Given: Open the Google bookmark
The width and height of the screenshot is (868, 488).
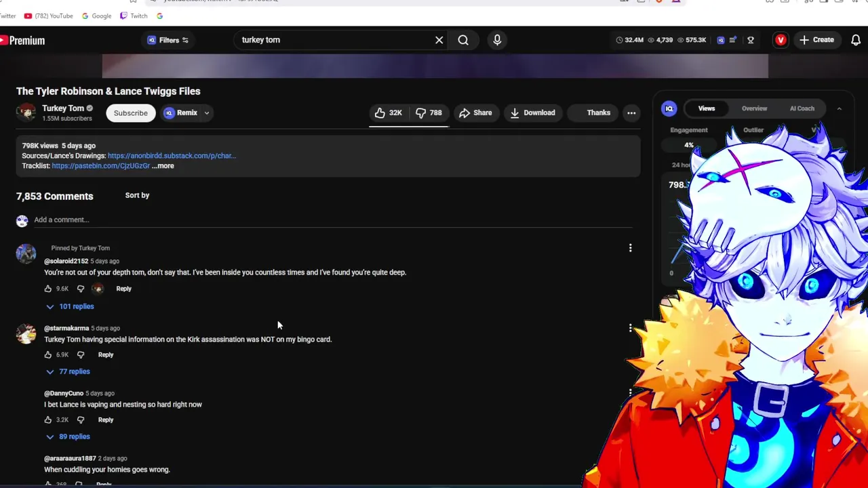Looking at the screenshot, I should click(96, 16).
